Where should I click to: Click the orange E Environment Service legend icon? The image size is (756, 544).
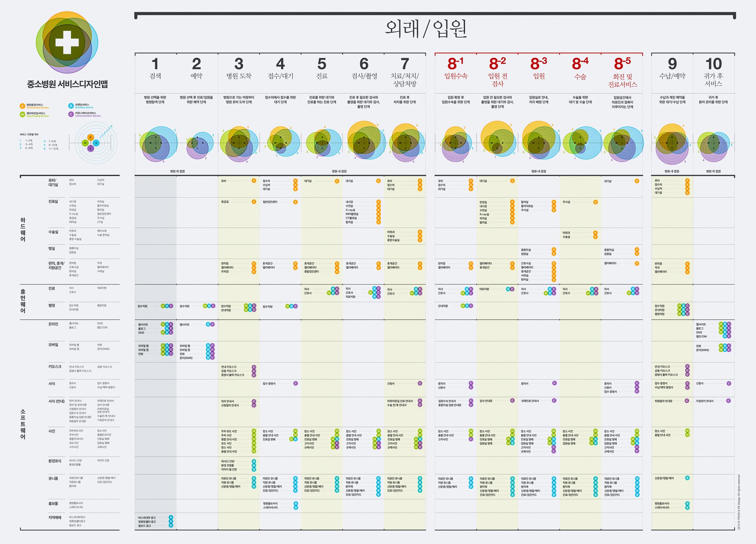(x=22, y=106)
